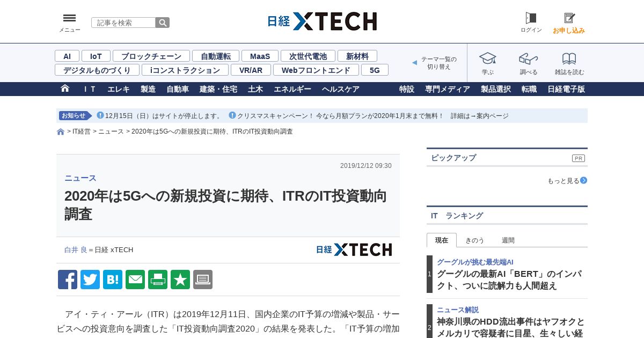Select the ブロックチェーン theme tag

point(151,56)
